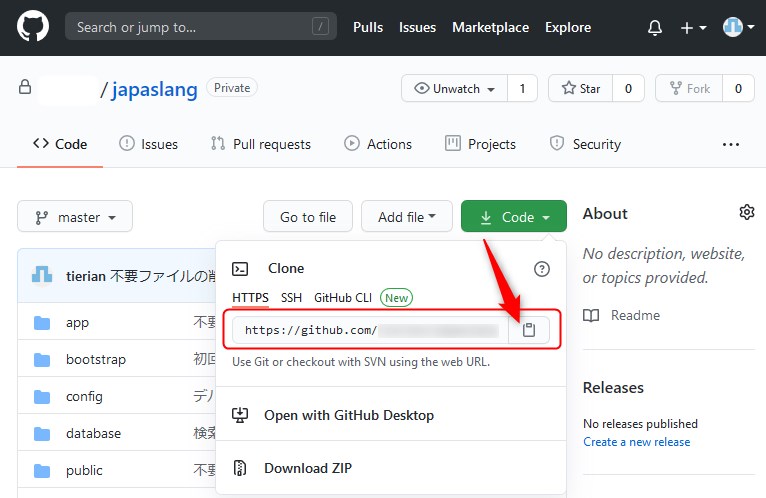Viewport: 766px width, 498px height.
Task: Click the Search or jump to field
Action: coord(200,27)
